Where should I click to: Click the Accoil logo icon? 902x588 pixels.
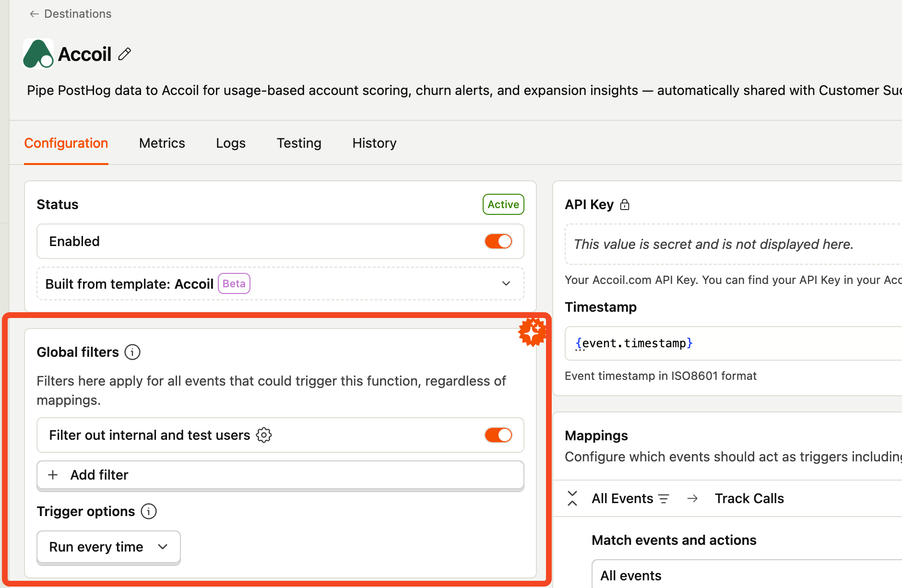(38, 54)
